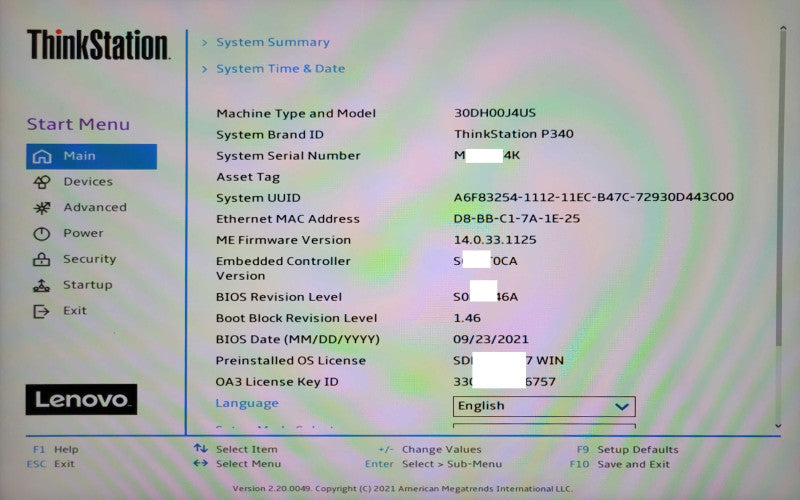Click Machine Type and Model label

pyautogui.click(x=296, y=113)
